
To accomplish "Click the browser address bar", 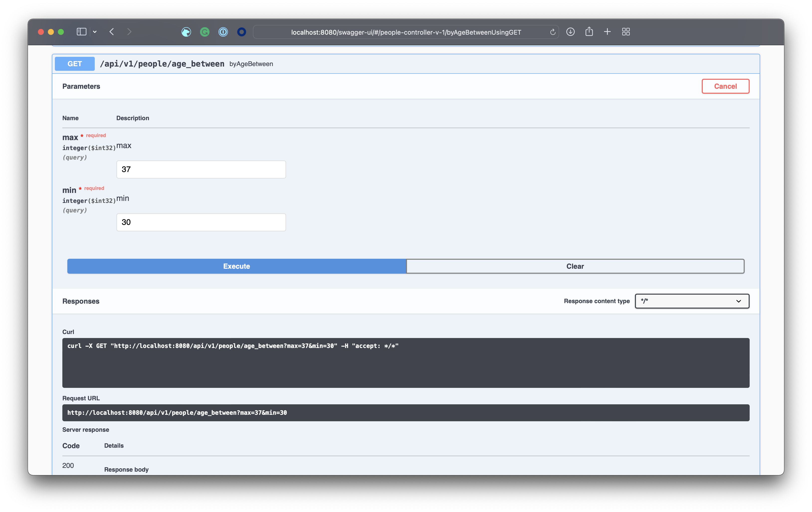I will pyautogui.click(x=406, y=32).
